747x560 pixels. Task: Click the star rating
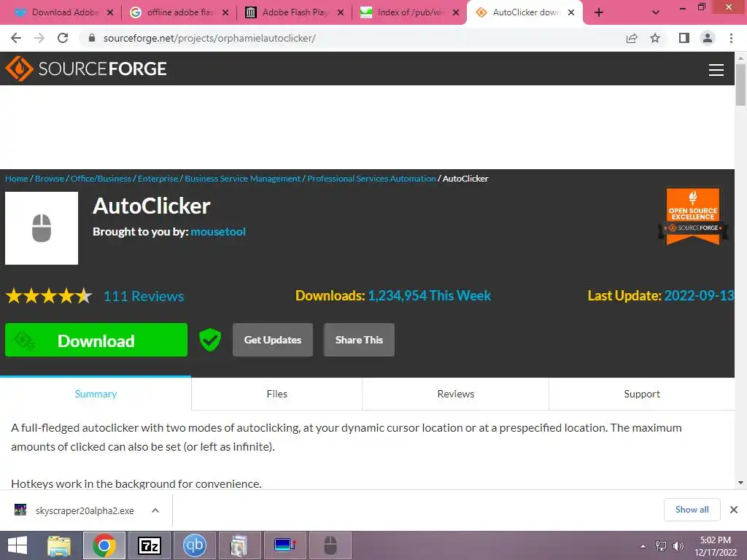click(49, 296)
